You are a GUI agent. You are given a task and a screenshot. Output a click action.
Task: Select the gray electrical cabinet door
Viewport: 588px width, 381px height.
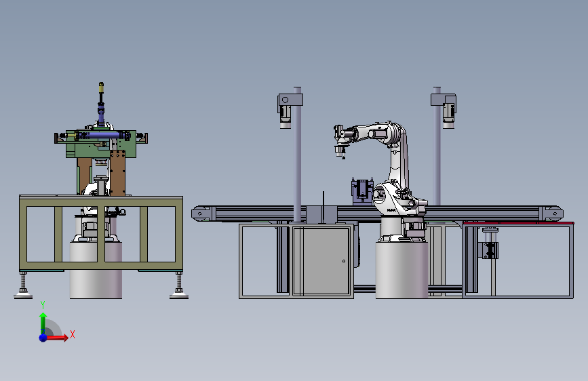pyautogui.click(x=321, y=260)
